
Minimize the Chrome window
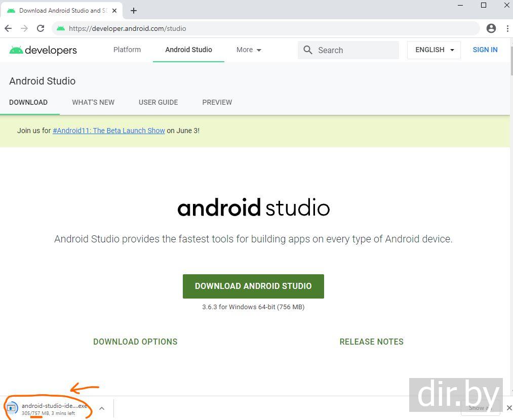click(x=460, y=5)
